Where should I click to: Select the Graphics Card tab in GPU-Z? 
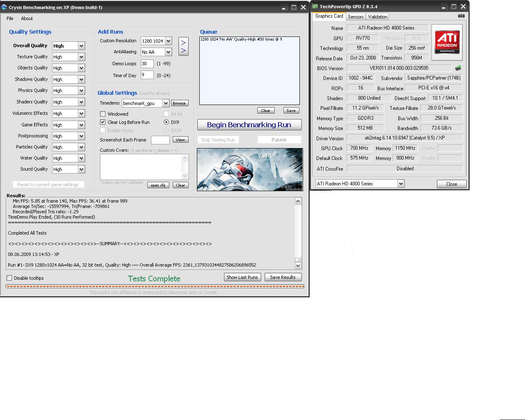pos(329,16)
